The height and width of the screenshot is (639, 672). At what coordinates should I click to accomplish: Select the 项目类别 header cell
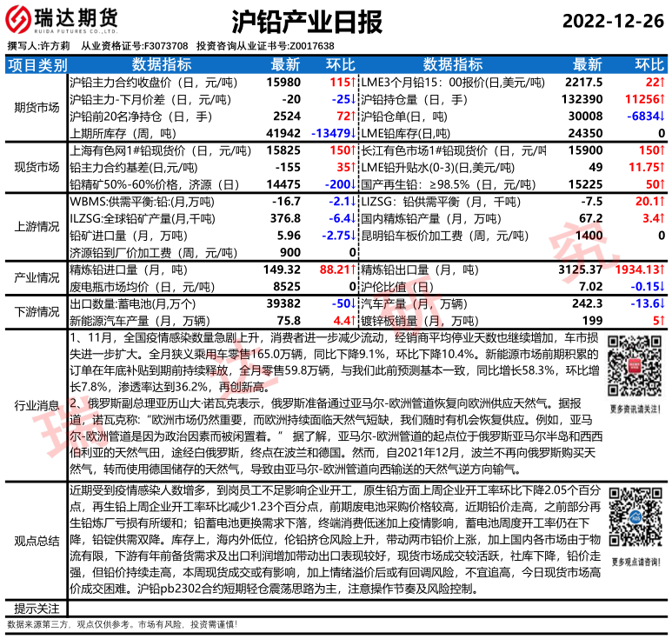(x=35, y=65)
